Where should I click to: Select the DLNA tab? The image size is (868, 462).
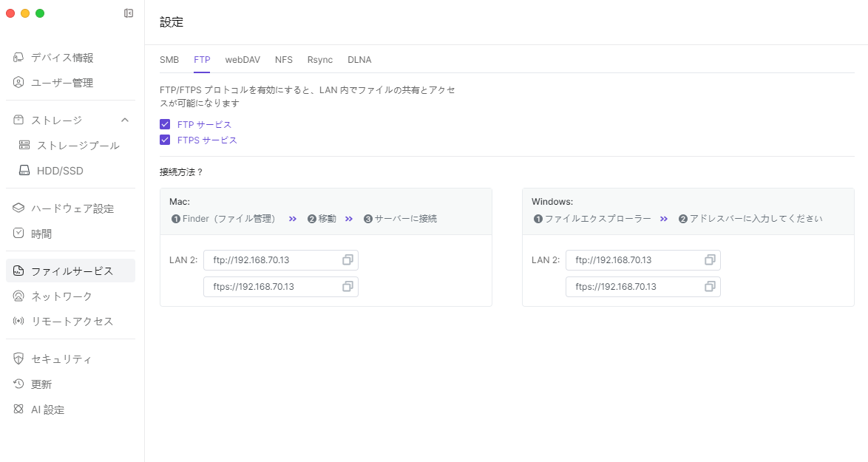pos(359,59)
